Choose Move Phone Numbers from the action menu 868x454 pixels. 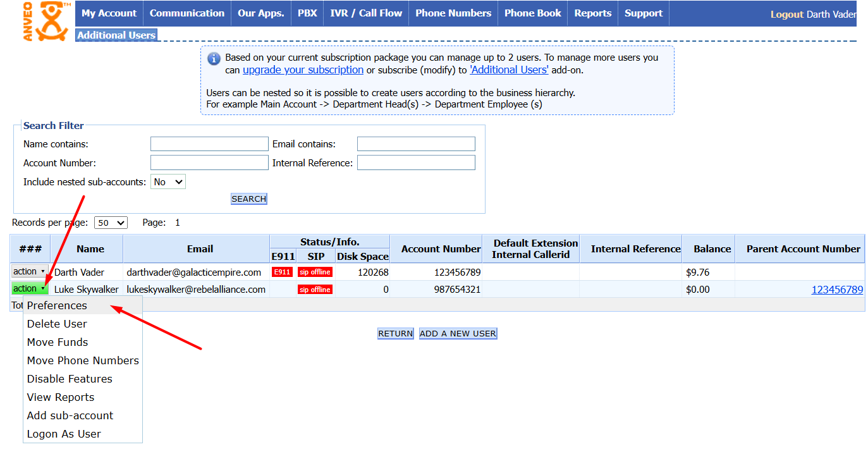pyautogui.click(x=83, y=360)
